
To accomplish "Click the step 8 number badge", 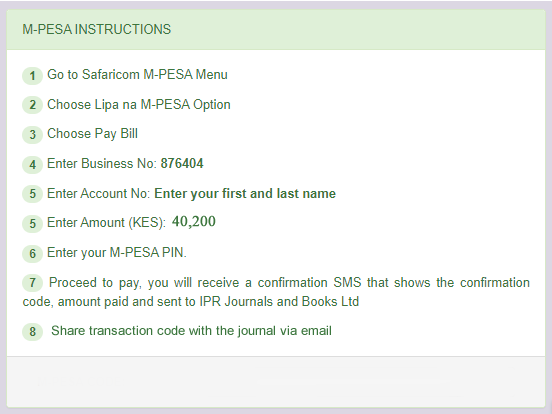I will 32,332.
